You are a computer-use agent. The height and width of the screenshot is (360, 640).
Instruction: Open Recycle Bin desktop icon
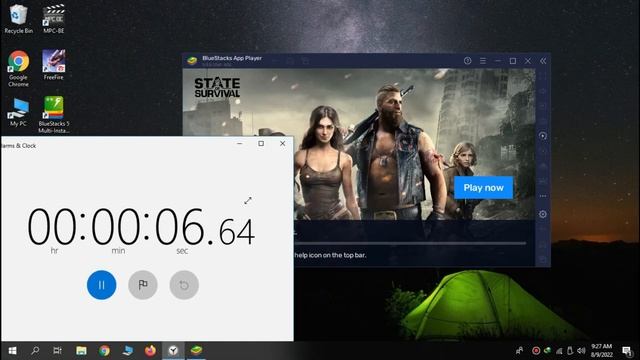click(18, 19)
